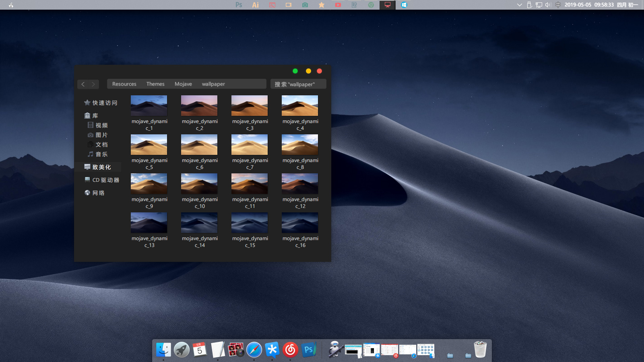Click the red screenshot-tool icon in top bar
This screenshot has width=644, height=362.
[272, 5]
